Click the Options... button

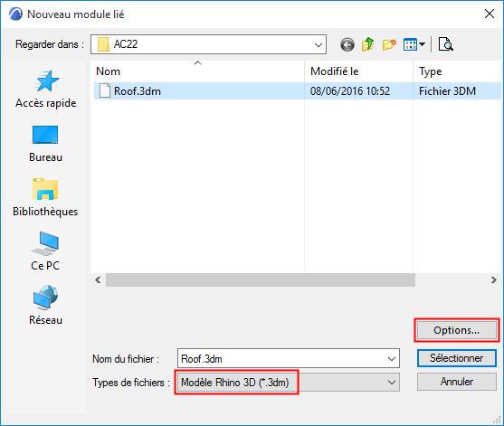click(457, 330)
